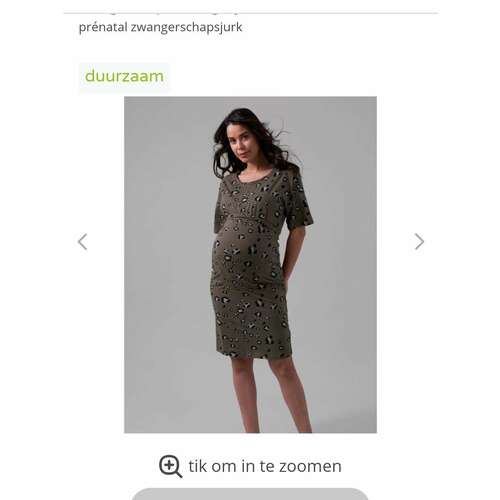
Task: Show next photo with right chevron
Action: click(x=419, y=241)
